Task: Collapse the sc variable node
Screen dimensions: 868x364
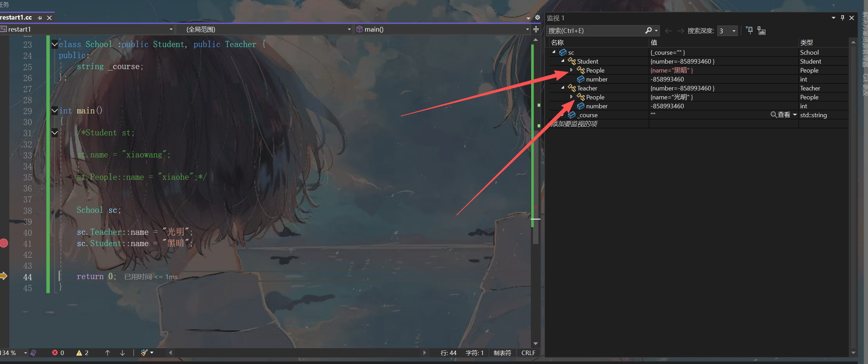Action: click(554, 52)
